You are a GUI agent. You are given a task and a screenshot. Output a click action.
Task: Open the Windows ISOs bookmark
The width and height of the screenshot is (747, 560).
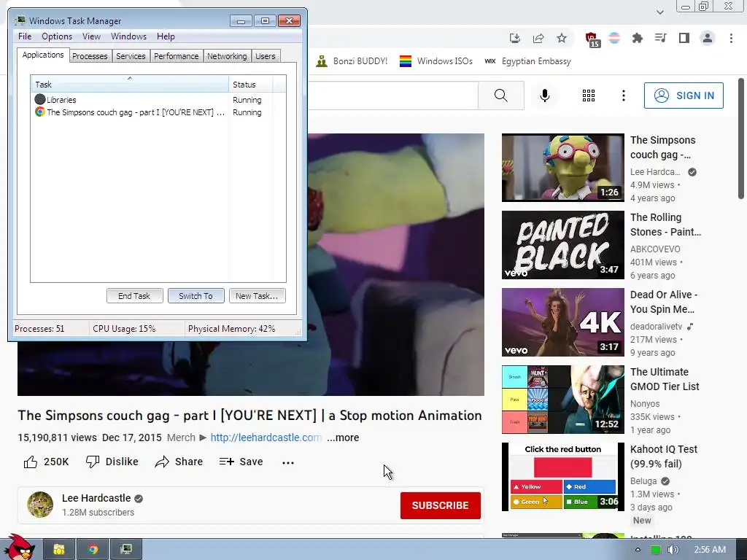pos(436,61)
